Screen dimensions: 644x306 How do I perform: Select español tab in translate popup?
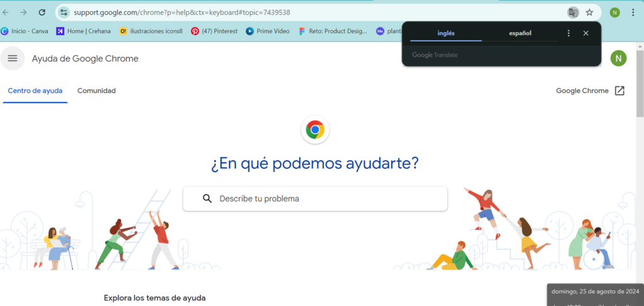(x=520, y=33)
